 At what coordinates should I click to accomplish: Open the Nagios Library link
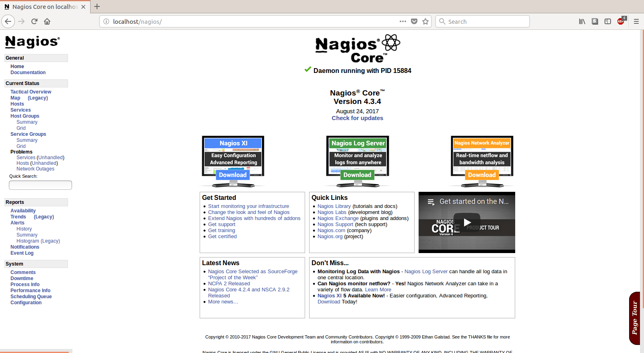[x=334, y=206]
